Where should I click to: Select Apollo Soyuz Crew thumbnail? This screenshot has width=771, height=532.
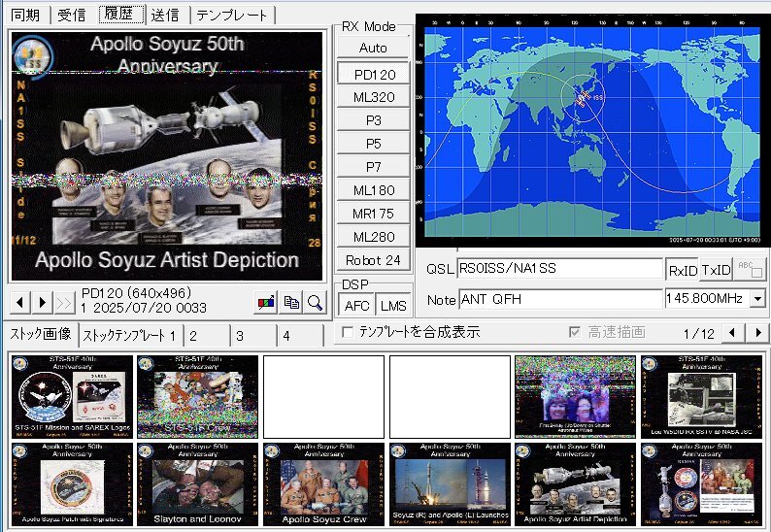[323, 484]
